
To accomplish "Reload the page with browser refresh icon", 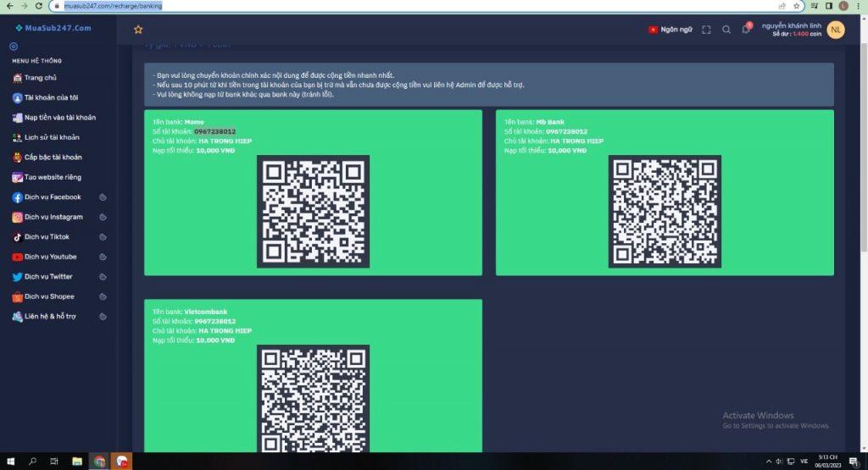I will pos(39,6).
